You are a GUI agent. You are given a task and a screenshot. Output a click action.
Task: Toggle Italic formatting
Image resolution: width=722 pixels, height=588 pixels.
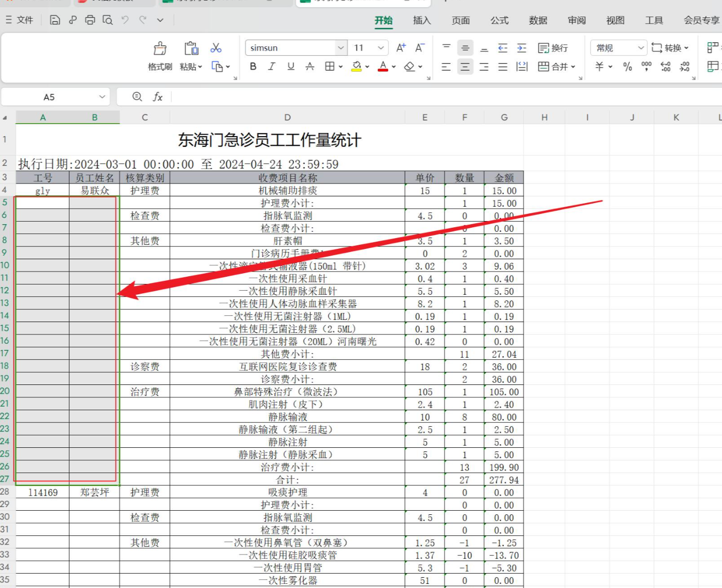pos(272,66)
